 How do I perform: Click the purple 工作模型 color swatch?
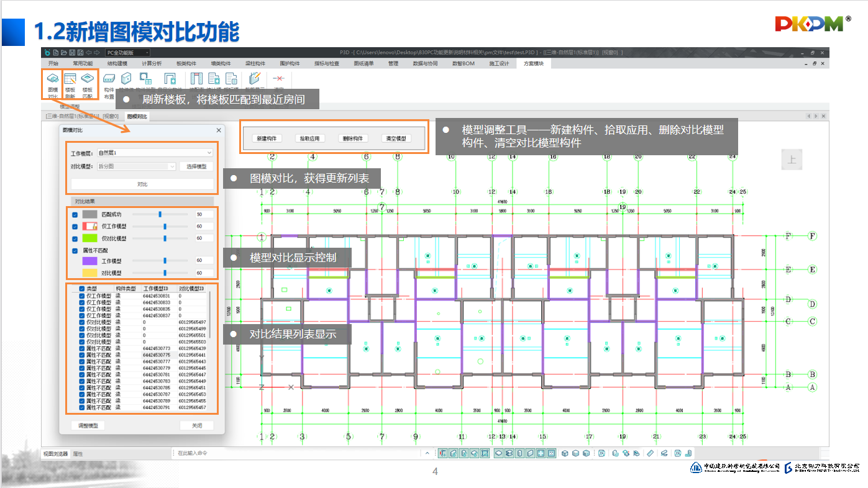pos(90,261)
